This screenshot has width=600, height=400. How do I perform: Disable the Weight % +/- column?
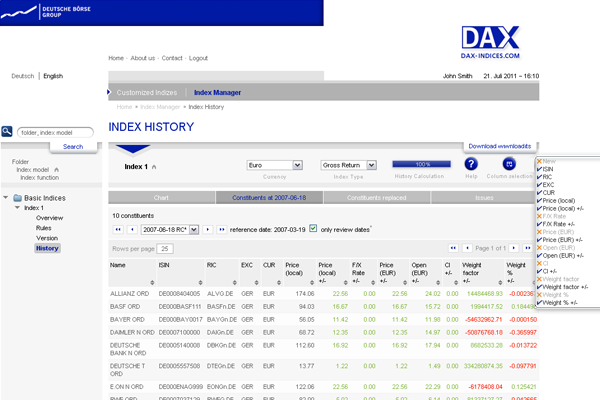(557, 303)
